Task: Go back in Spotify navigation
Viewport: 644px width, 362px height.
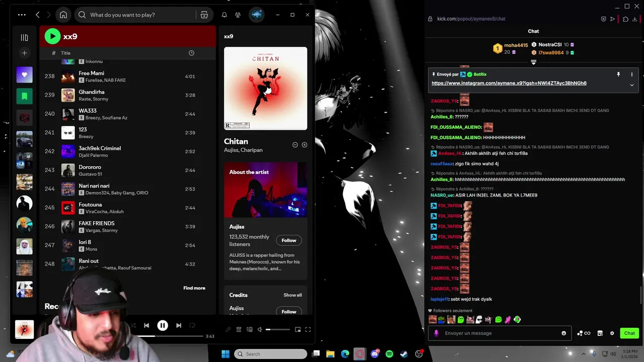Action: tap(38, 15)
